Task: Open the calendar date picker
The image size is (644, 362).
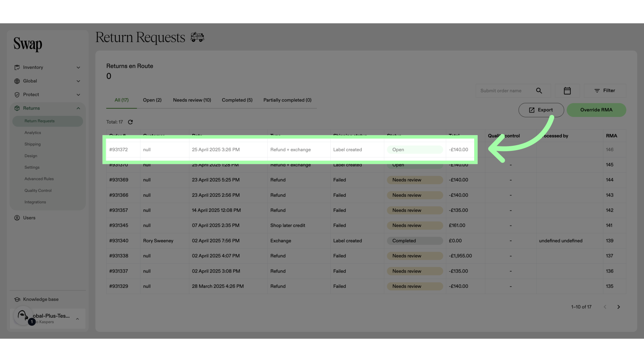Action: [x=567, y=90]
